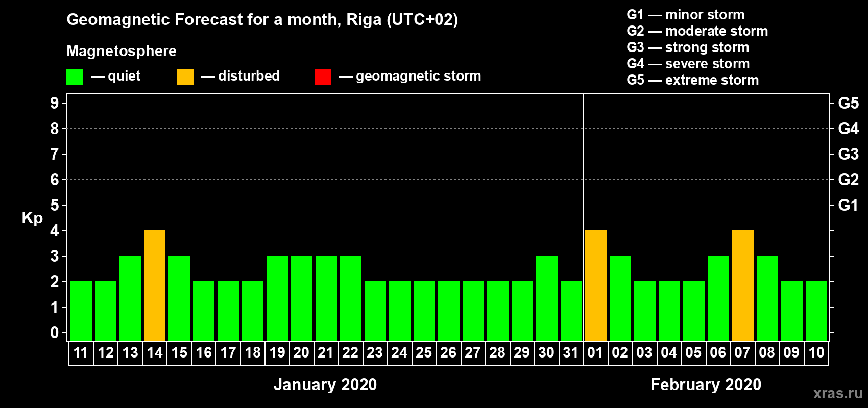Screen dimensions: 868x408
Task: Click the date label 11
Action: [81, 352]
